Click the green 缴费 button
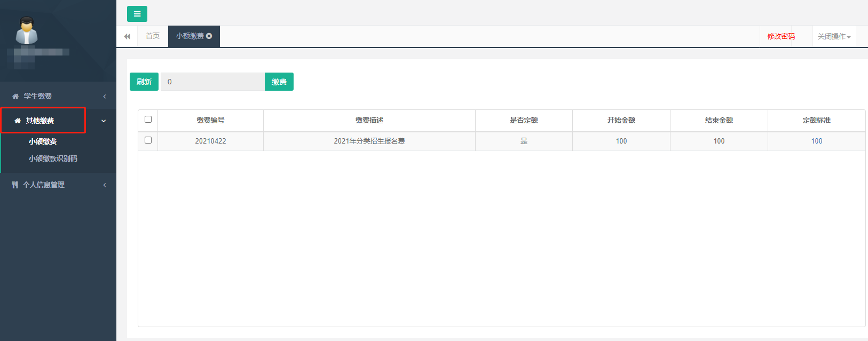This screenshot has height=341, width=868. [279, 82]
